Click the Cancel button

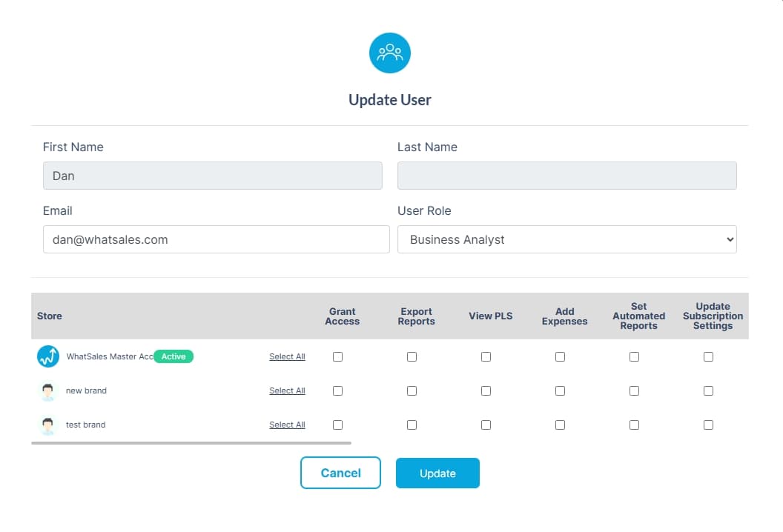tap(340, 473)
